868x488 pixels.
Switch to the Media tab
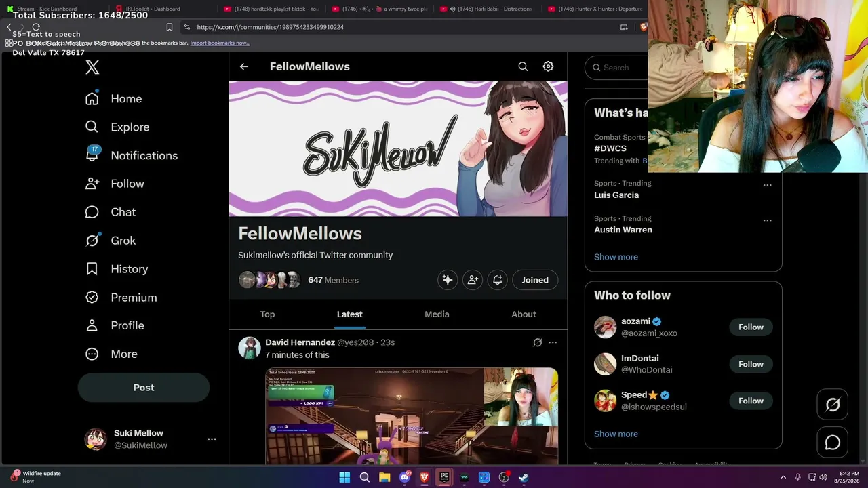[x=437, y=314]
